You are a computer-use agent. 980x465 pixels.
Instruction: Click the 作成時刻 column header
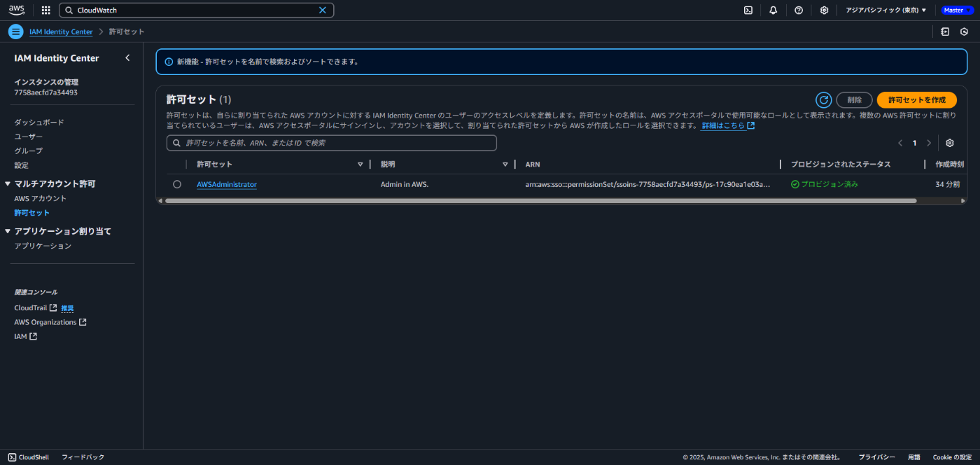pyautogui.click(x=950, y=165)
